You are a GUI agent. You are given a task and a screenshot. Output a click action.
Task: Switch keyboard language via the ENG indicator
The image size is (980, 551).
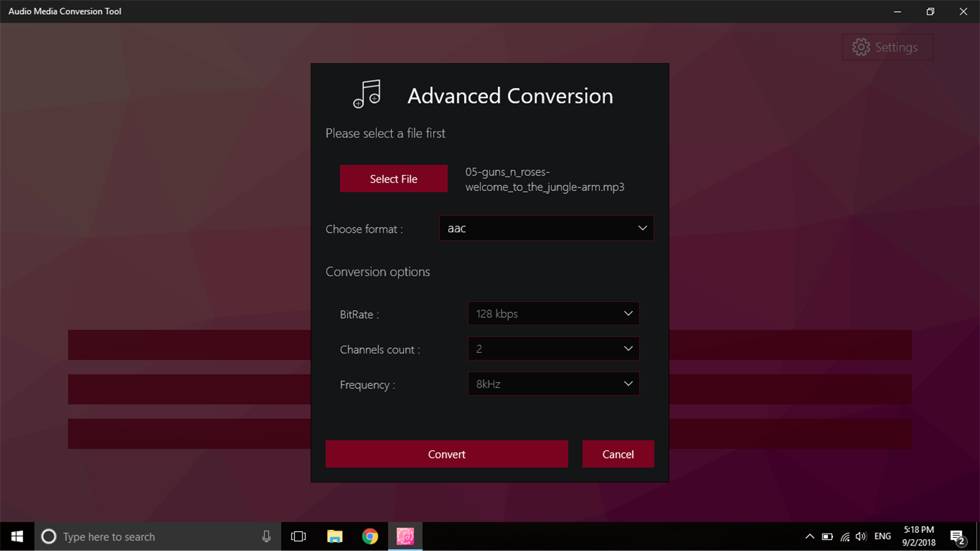pos(882,536)
